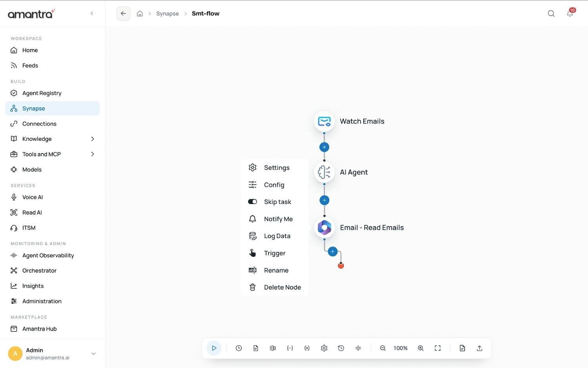Select the Email - Read Emails node icon
588x368 pixels.
tap(324, 228)
